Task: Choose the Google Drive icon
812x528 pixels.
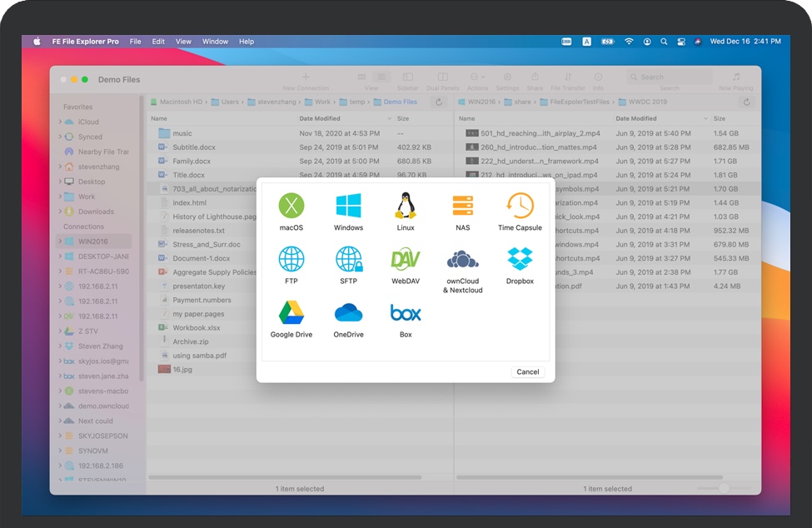Action: coord(291,313)
